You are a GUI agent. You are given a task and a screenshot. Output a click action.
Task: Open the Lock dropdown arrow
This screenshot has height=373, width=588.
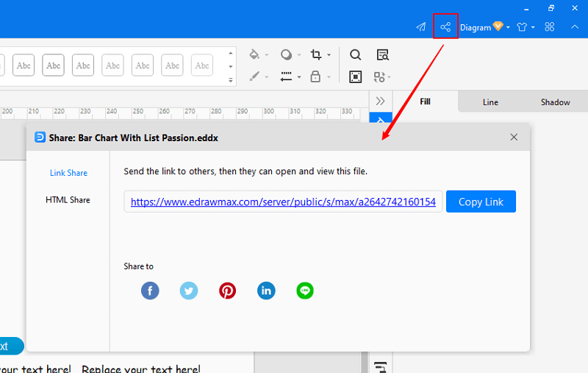pyautogui.click(x=329, y=77)
